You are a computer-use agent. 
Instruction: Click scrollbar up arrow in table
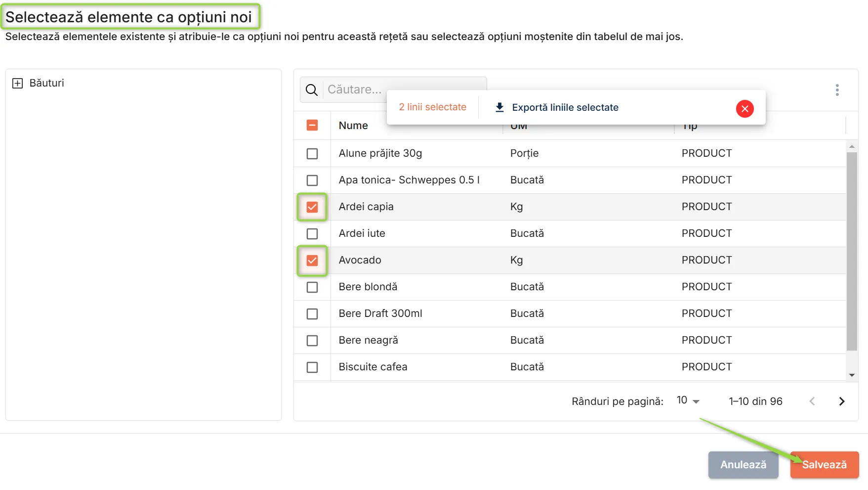coord(852,146)
